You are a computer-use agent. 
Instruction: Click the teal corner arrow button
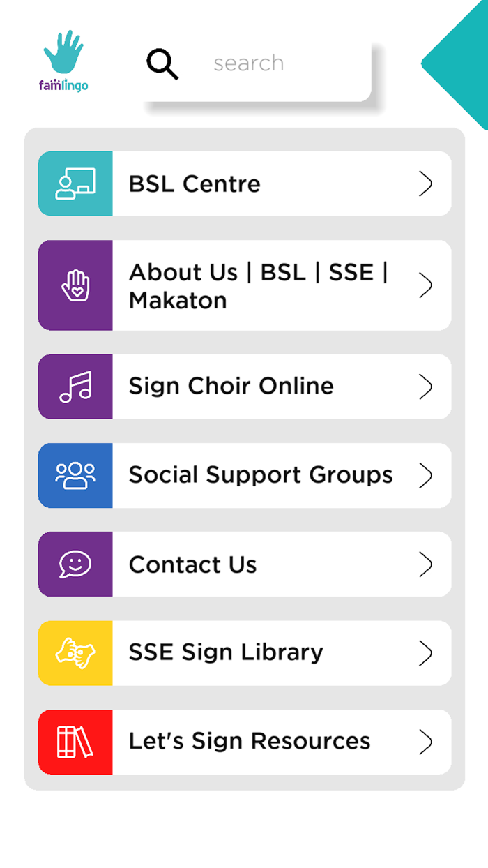pyautogui.click(x=464, y=63)
